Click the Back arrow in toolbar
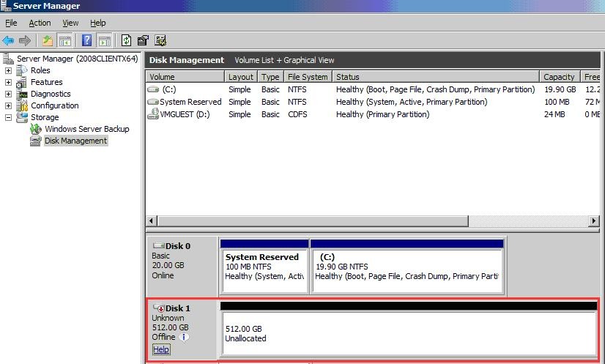 pyautogui.click(x=9, y=40)
